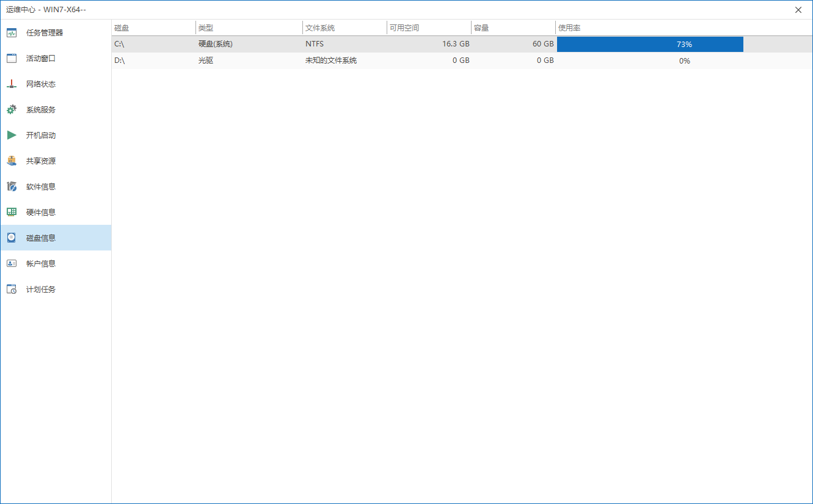Click the 60 GB capacity value
The image size is (813, 504).
tap(543, 44)
